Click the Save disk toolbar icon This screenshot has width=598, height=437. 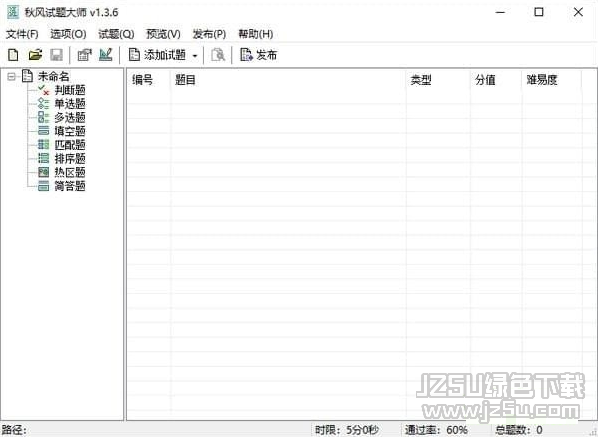pos(56,55)
